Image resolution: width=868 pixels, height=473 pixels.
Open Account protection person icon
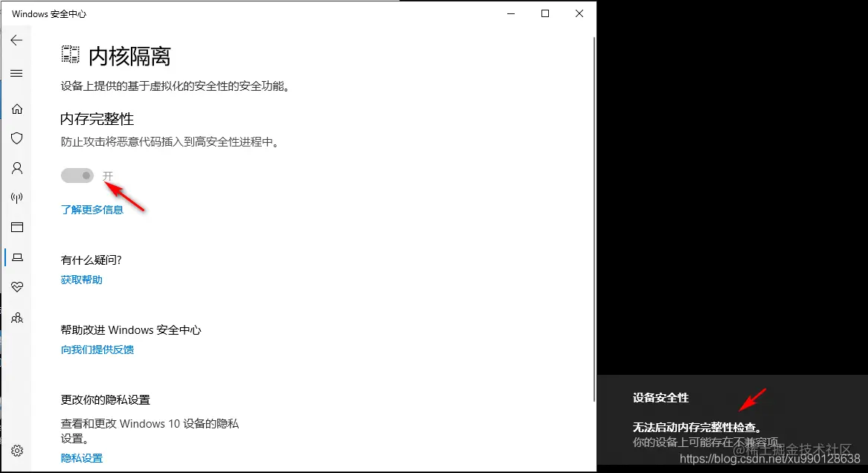(x=17, y=168)
